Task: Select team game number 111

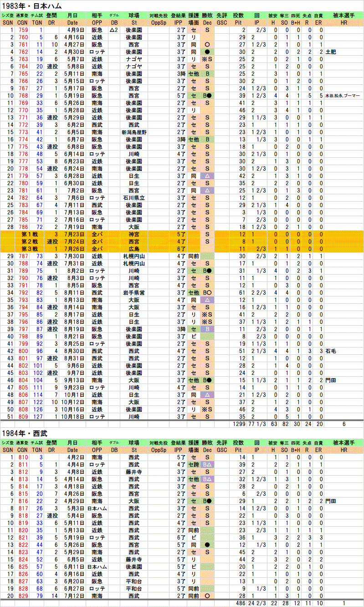Action: (38, 388)
